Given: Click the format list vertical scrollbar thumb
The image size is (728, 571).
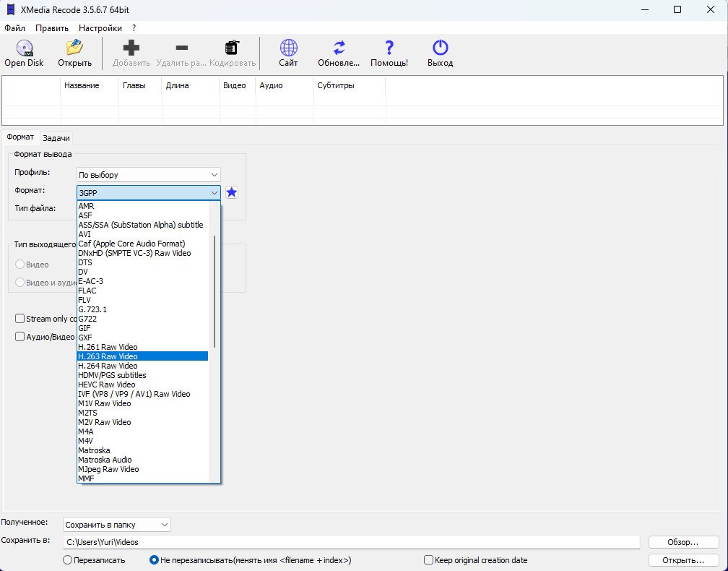Looking at the screenshot, I should coord(214,291).
